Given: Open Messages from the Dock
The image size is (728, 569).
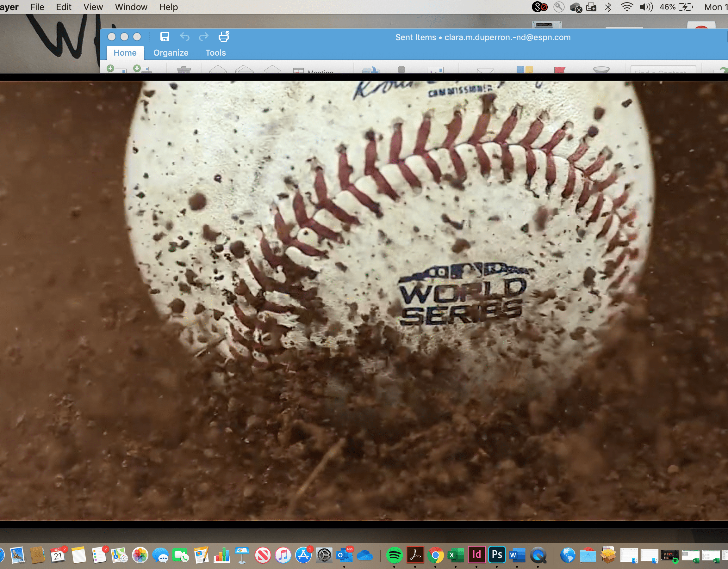Looking at the screenshot, I should pyautogui.click(x=160, y=556).
